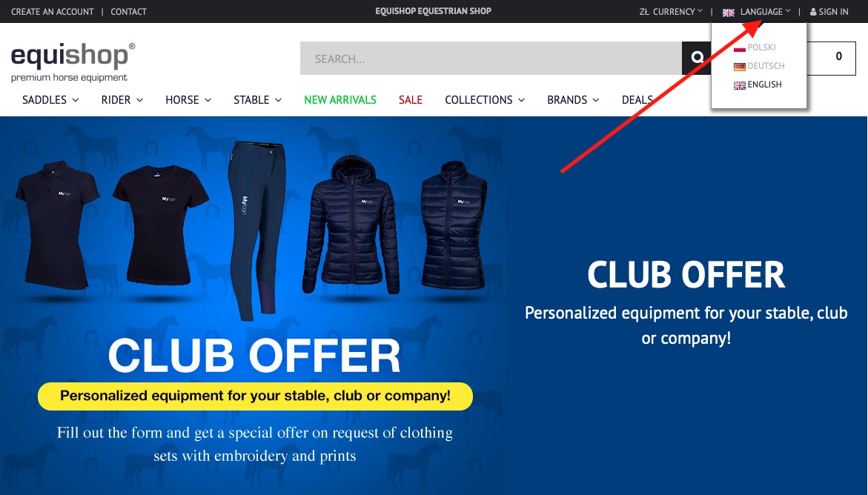This screenshot has height=495, width=868.
Task: Click the search magnifier icon button
Action: [x=697, y=58]
